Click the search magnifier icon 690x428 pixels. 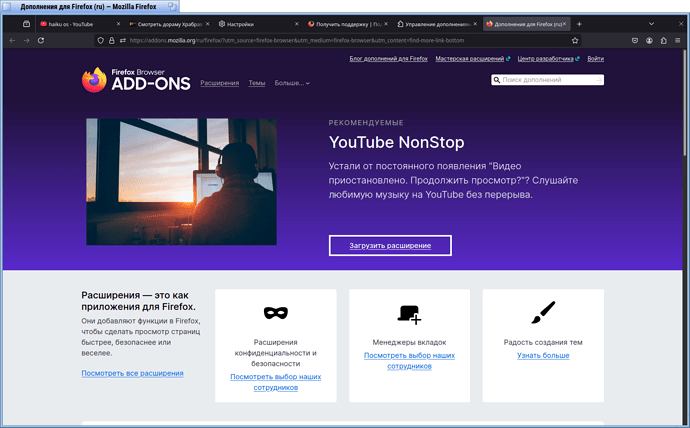click(x=497, y=80)
